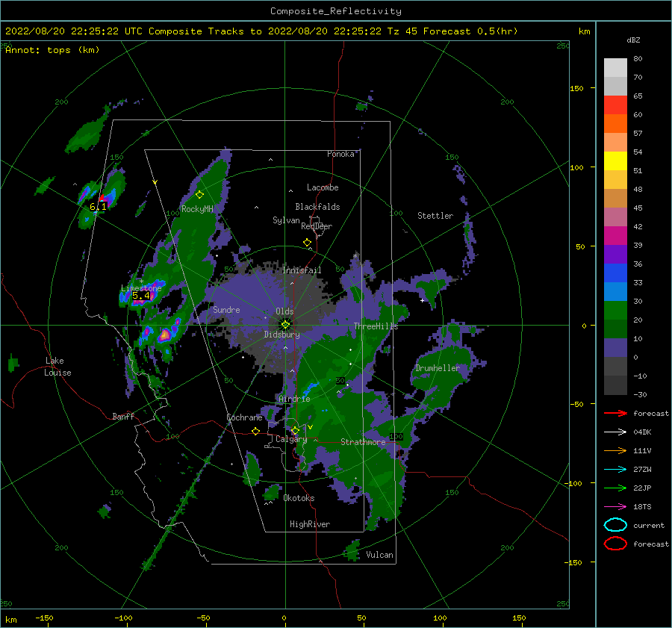
Task: Click the slate 0-10 dBZ swatch
Action: coord(615,348)
